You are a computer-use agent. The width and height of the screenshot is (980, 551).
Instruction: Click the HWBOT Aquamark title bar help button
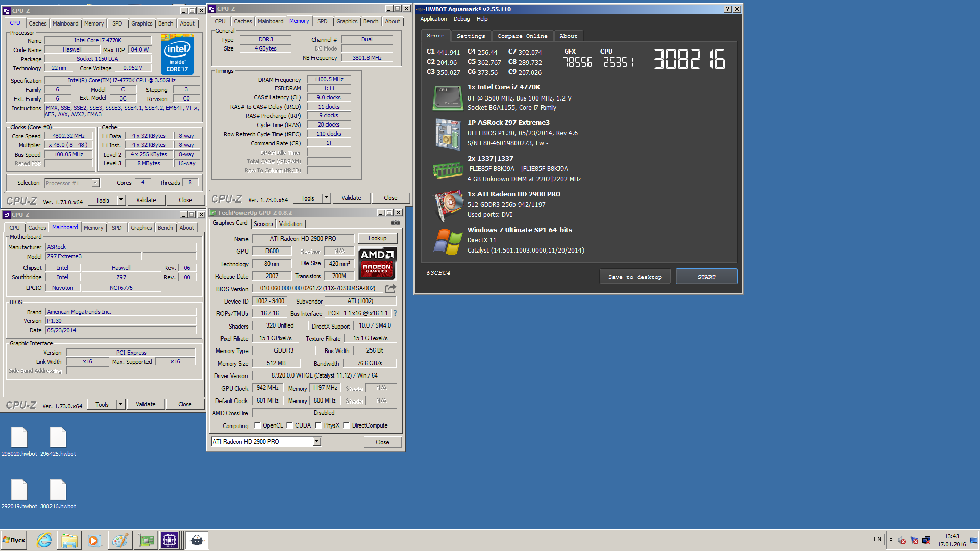point(728,9)
